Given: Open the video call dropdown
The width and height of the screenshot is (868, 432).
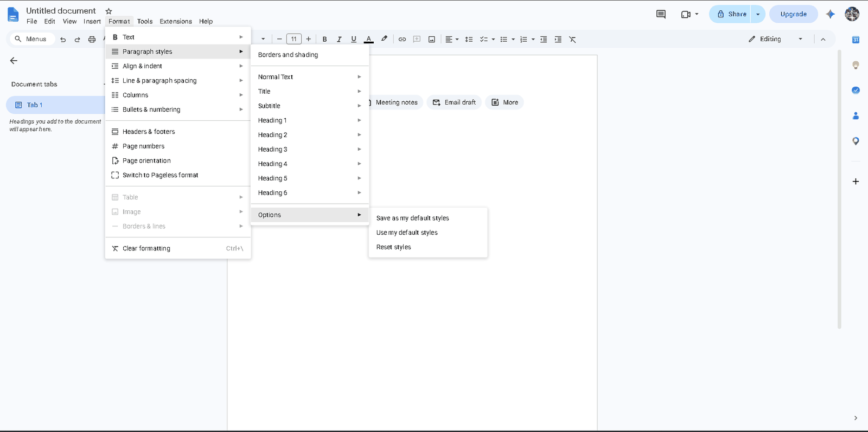Looking at the screenshot, I should tap(697, 14).
